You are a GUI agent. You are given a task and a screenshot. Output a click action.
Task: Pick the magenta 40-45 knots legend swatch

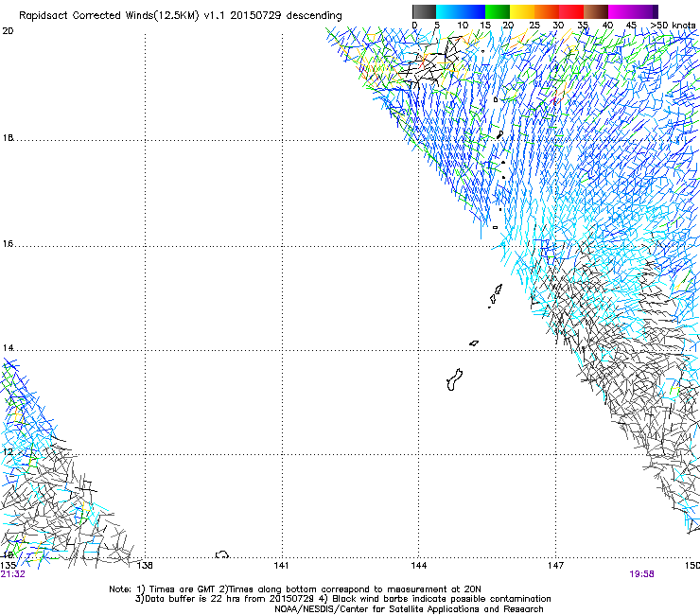[621, 11]
